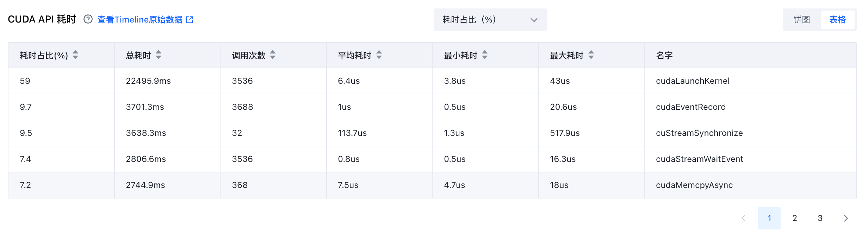Select the cuStreamSynchronize row
868x240 pixels.
click(432, 133)
